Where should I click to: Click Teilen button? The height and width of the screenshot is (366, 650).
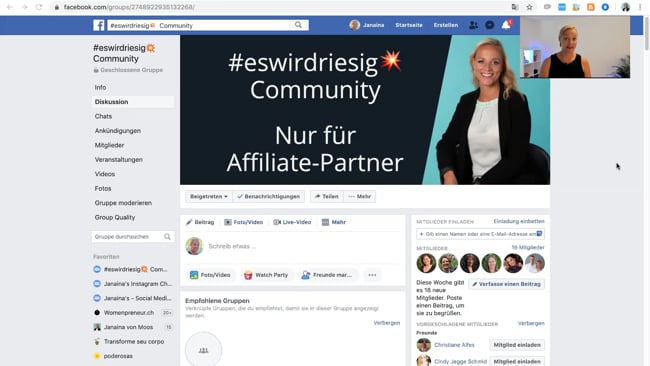pos(327,196)
